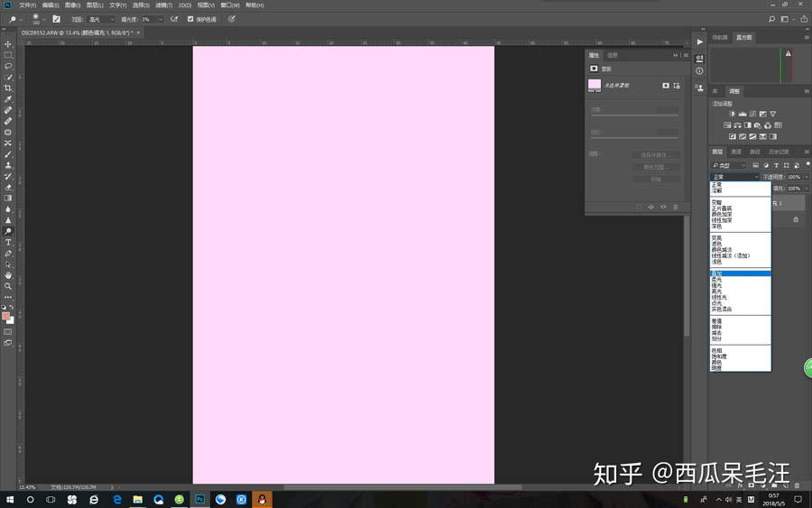Select the Gradient tool

[8, 198]
